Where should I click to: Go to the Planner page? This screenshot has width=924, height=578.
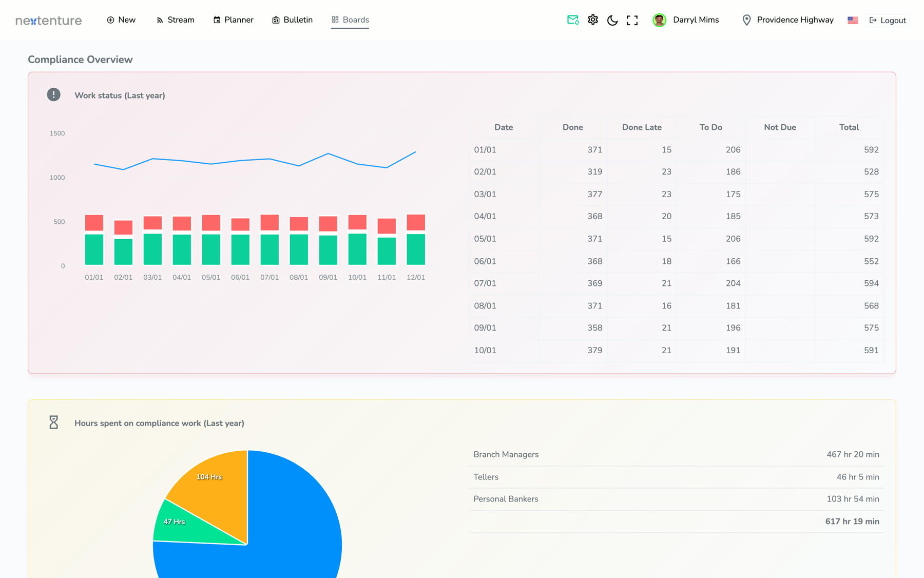point(233,20)
